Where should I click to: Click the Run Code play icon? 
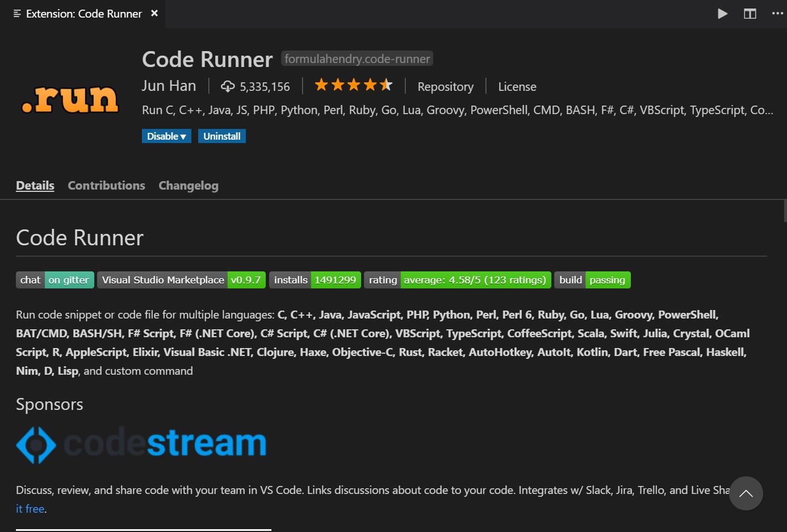[722, 14]
